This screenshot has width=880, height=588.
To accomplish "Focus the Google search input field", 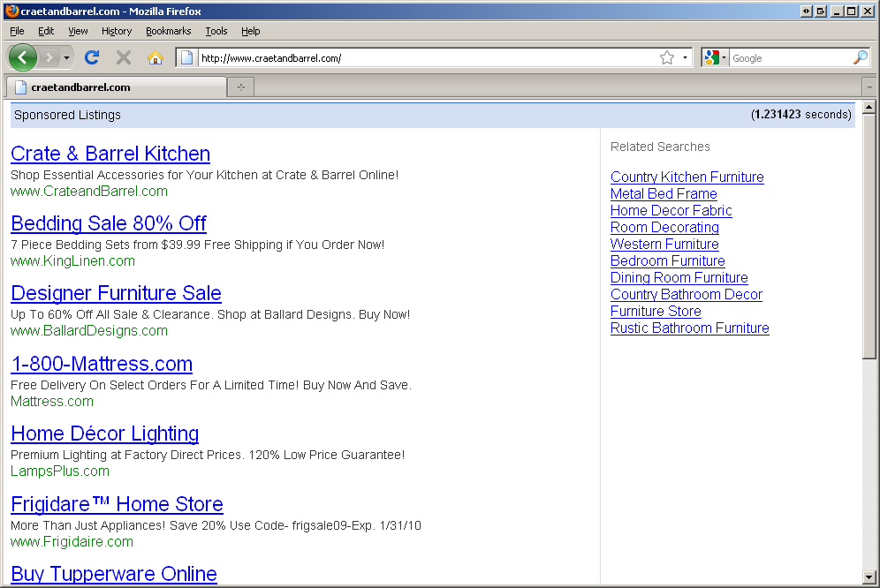I will tap(792, 57).
